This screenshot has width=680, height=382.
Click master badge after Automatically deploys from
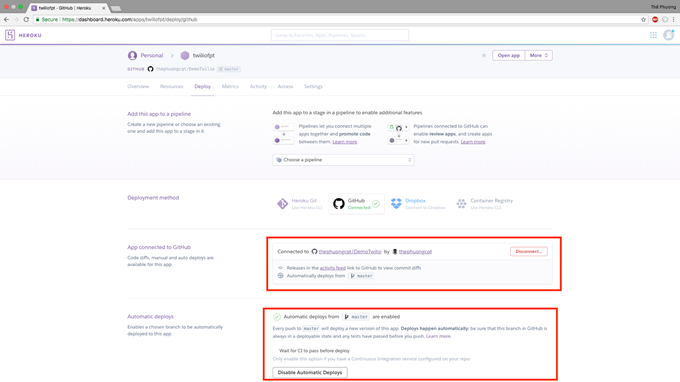[x=361, y=276]
